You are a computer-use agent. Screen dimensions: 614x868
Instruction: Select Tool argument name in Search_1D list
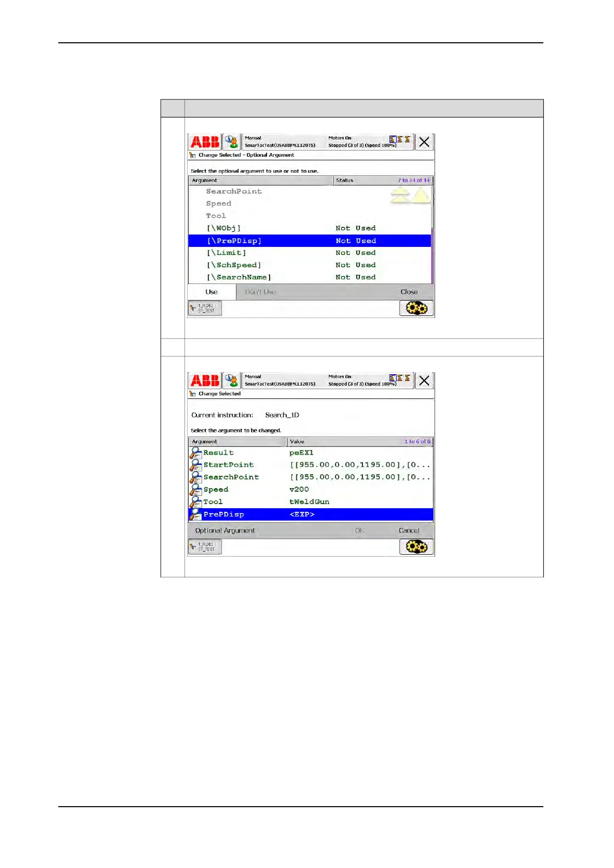point(213,502)
